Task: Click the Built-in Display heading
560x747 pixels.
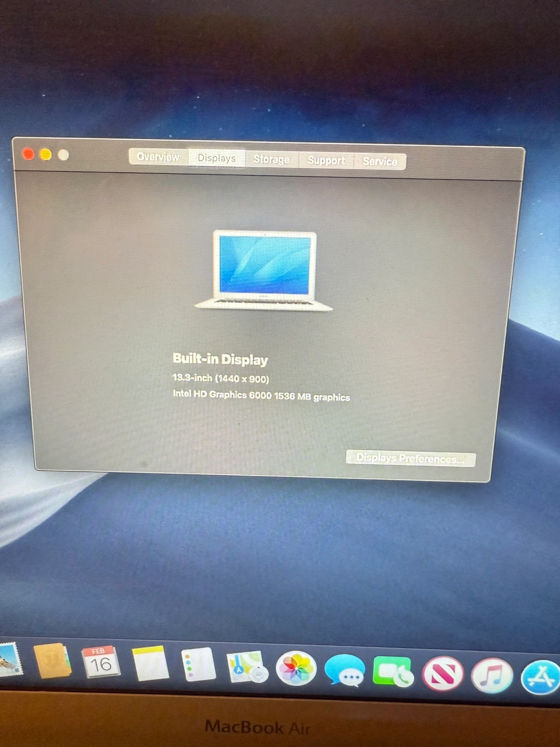Action: (220, 359)
